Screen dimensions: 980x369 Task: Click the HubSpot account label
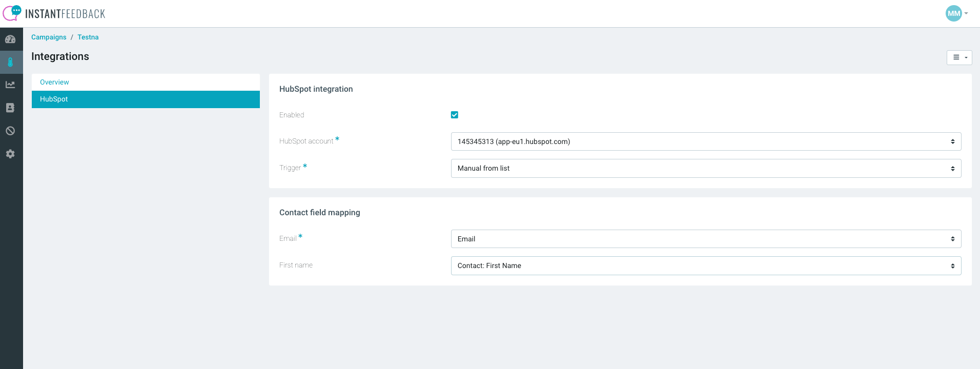pyautogui.click(x=307, y=141)
